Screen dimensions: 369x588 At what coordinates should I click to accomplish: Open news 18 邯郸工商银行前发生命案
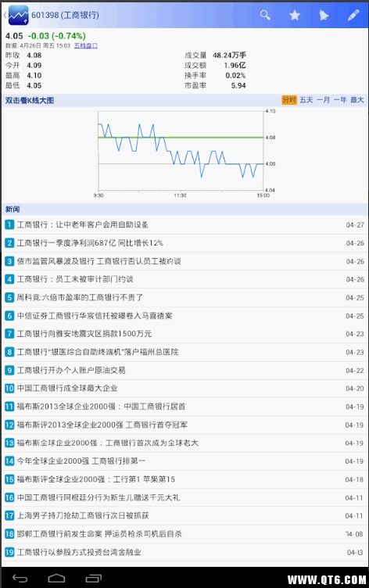click(184, 534)
